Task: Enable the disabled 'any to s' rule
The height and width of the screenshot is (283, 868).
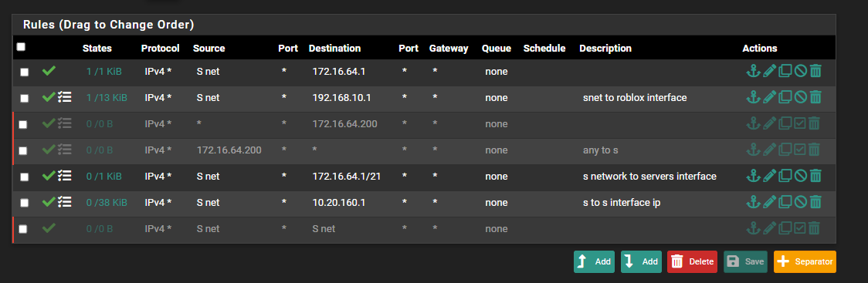Action: point(800,150)
